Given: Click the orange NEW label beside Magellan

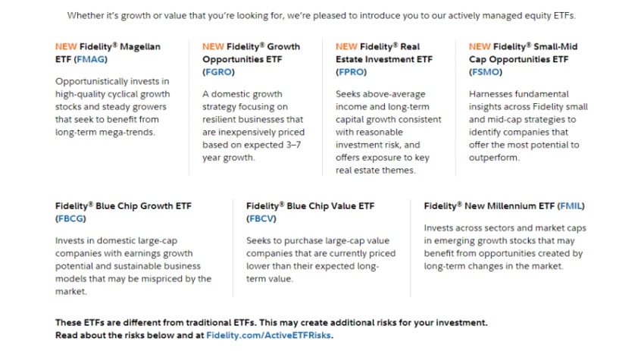Looking at the screenshot, I should pyautogui.click(x=66, y=46).
